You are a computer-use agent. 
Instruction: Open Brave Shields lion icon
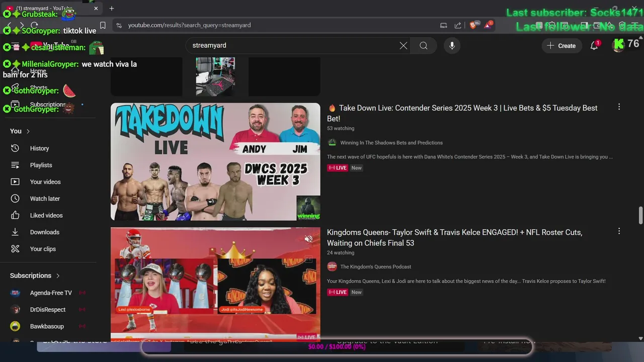coord(473,25)
